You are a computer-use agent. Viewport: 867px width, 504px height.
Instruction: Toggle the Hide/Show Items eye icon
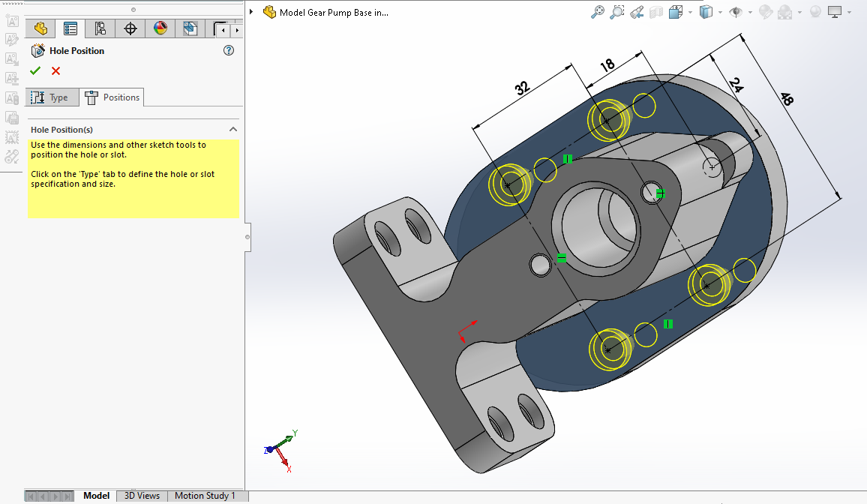click(736, 12)
